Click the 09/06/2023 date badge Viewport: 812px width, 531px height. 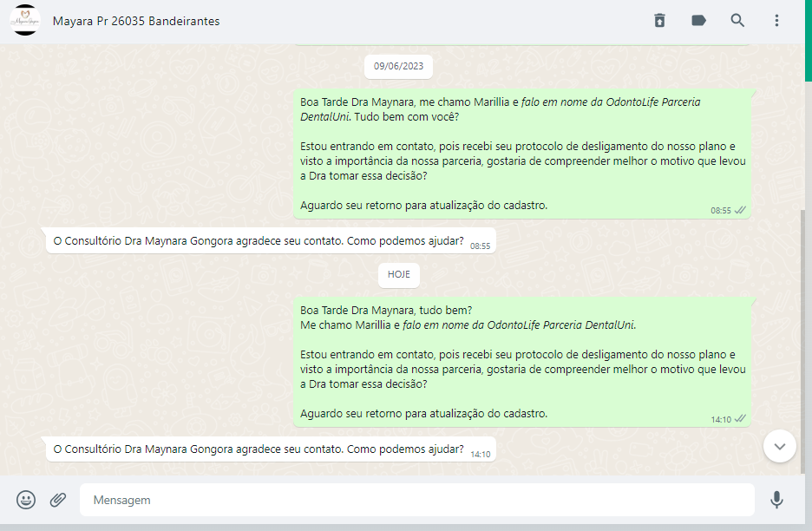(398, 66)
